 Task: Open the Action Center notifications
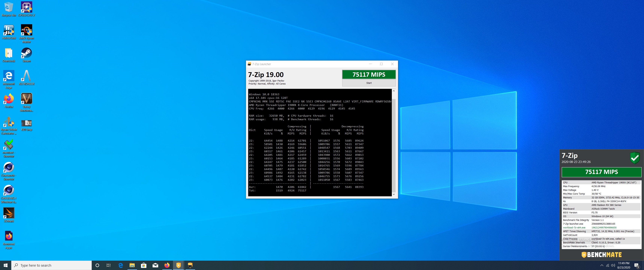coord(637,265)
